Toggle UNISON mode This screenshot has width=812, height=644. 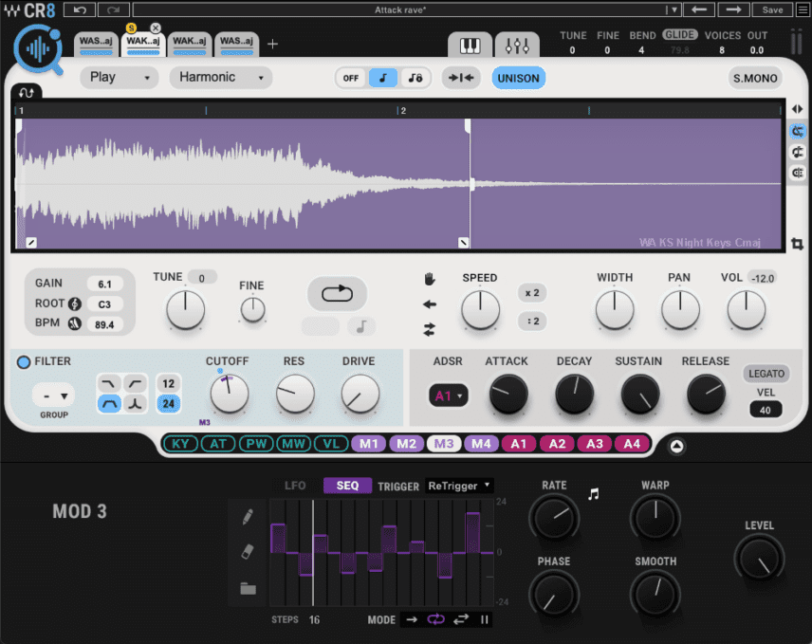[518, 78]
